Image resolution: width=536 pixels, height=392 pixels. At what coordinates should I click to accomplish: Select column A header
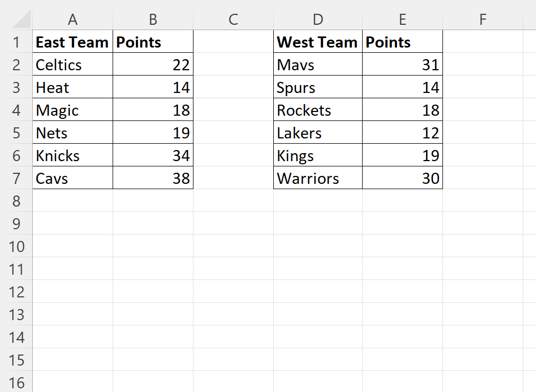coord(73,20)
